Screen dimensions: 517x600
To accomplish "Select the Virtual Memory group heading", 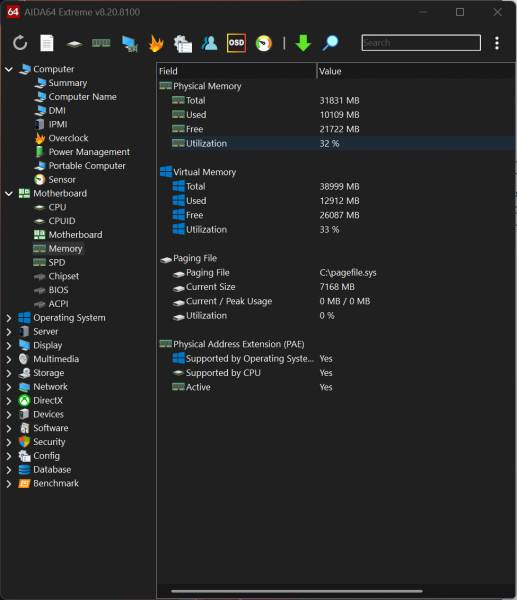I will pyautogui.click(x=204, y=172).
